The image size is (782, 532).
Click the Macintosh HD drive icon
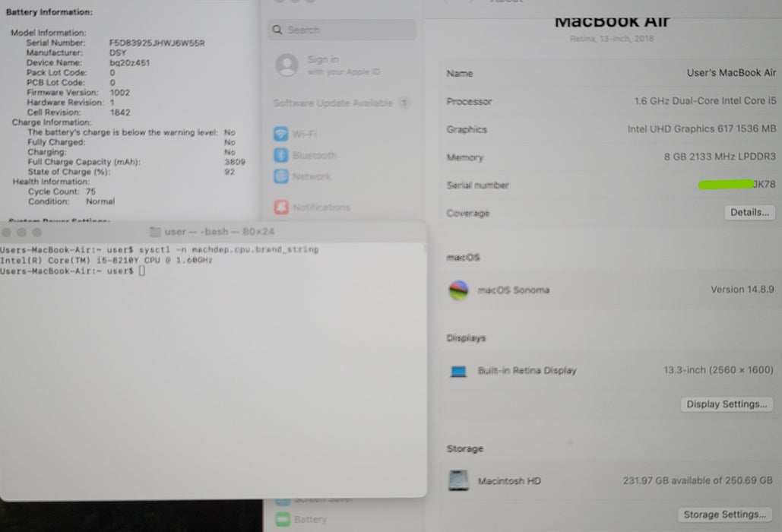click(458, 480)
